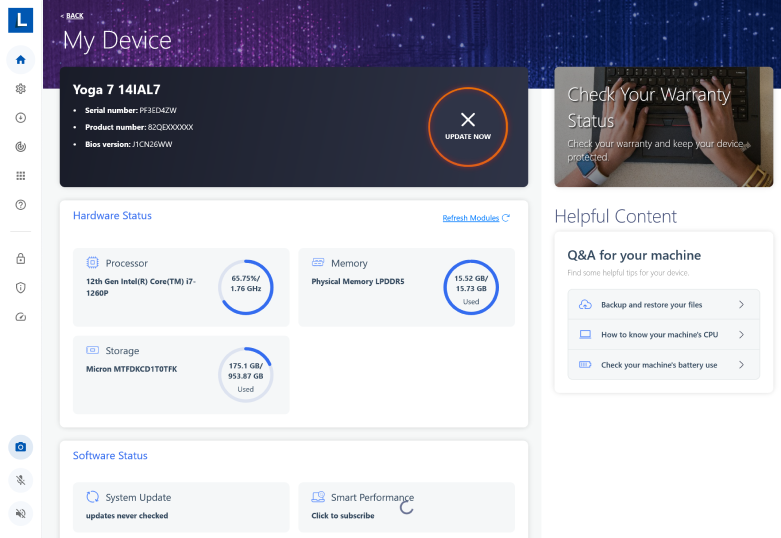
Task: Click the UPDATE NOW circle button
Action: tap(468, 127)
